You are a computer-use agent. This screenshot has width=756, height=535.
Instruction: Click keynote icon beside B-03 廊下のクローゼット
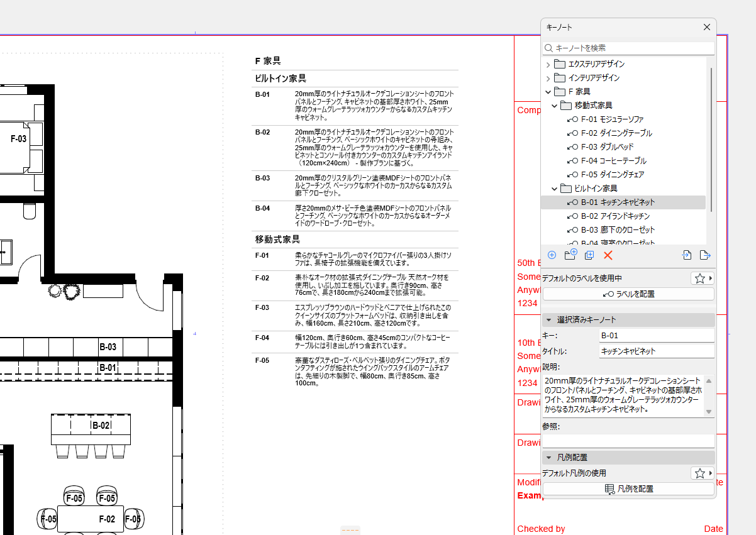[x=572, y=230]
